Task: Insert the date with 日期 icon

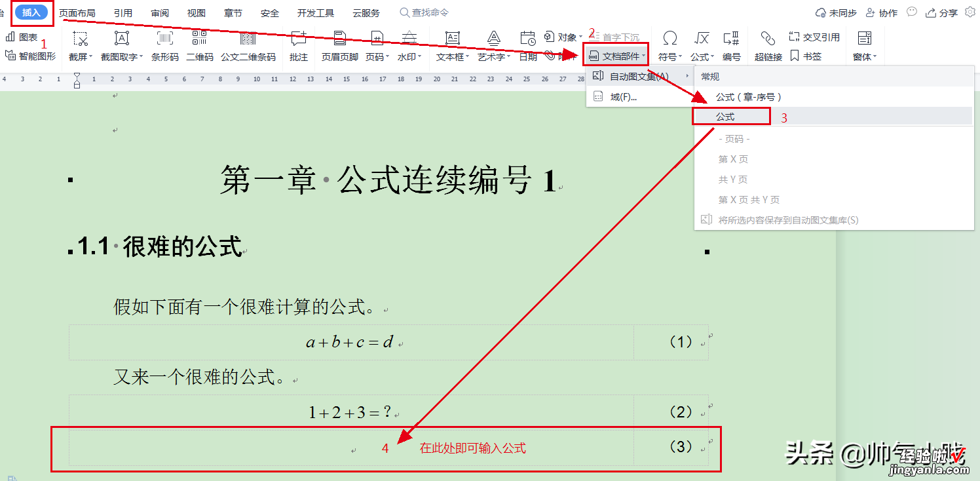Action: pyautogui.click(x=528, y=39)
